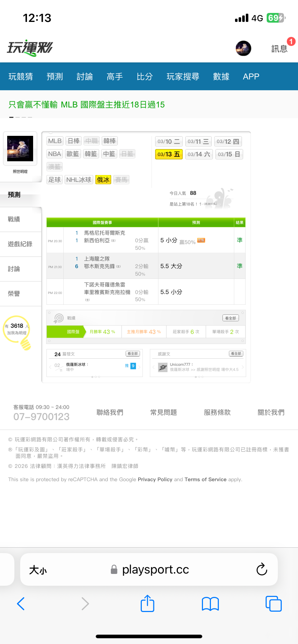This screenshot has width=298, height=644.
Task: Open 常見問題 footer link
Action: pos(164,413)
